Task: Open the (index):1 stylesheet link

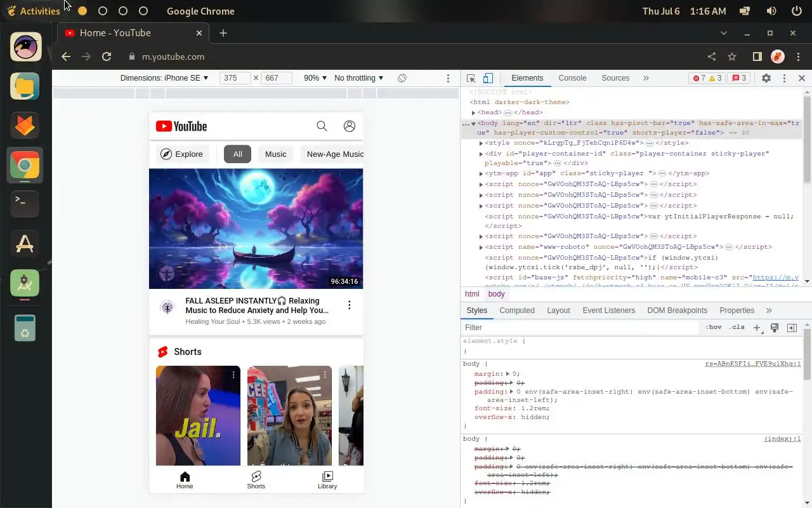Action: (x=782, y=439)
